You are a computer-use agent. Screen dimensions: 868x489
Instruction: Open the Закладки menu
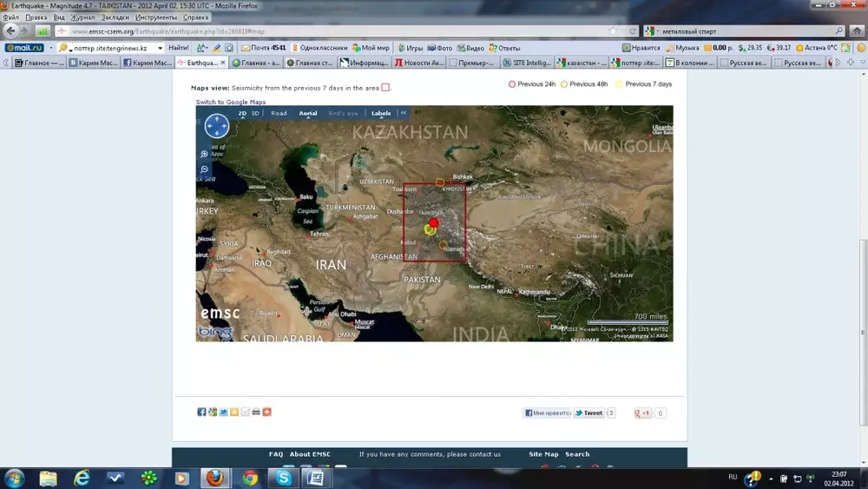(x=116, y=17)
